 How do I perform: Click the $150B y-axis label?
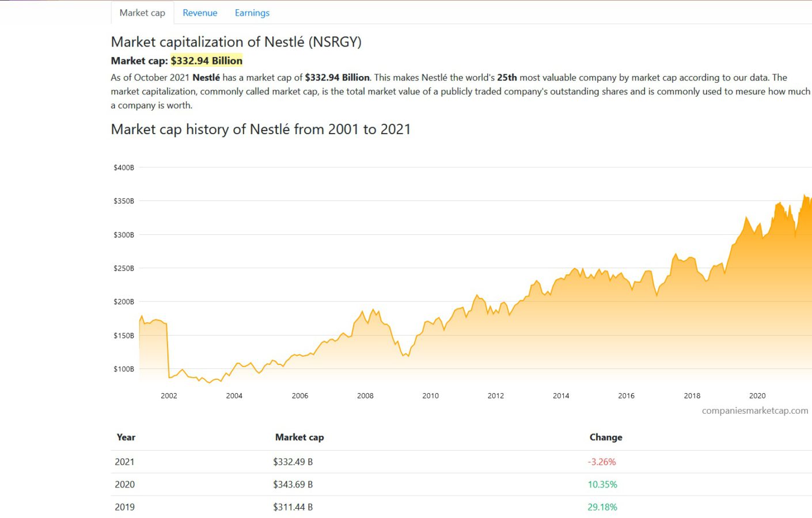tap(124, 336)
